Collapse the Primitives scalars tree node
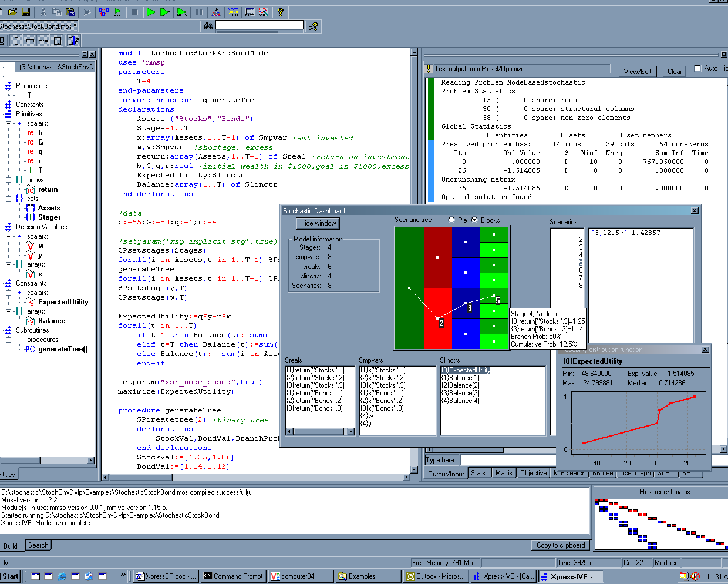This screenshot has width=728, height=584. (x=9, y=123)
